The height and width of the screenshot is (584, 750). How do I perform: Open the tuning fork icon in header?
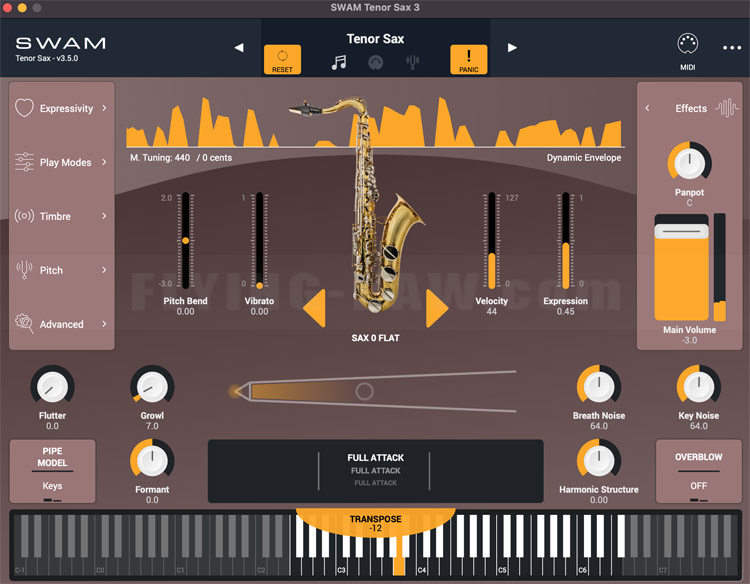click(x=412, y=62)
